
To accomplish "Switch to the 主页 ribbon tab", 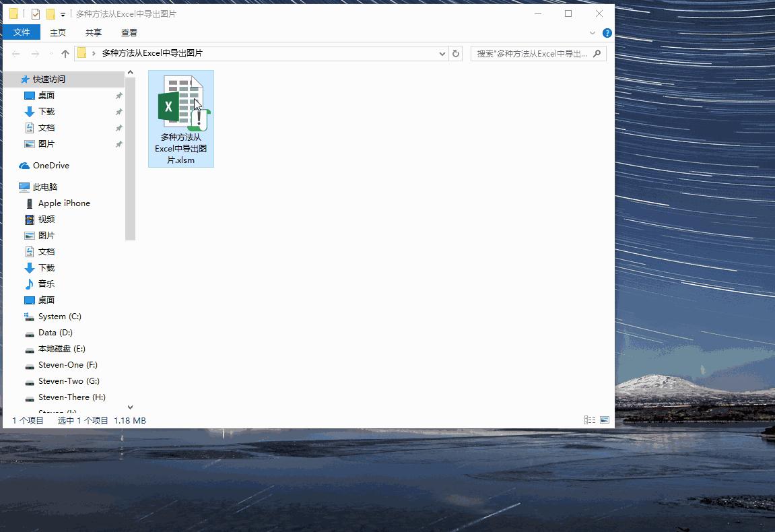I will click(x=58, y=32).
